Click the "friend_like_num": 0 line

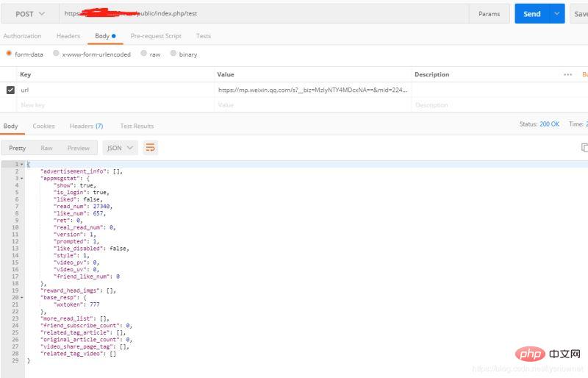pyautogui.click(x=86, y=277)
